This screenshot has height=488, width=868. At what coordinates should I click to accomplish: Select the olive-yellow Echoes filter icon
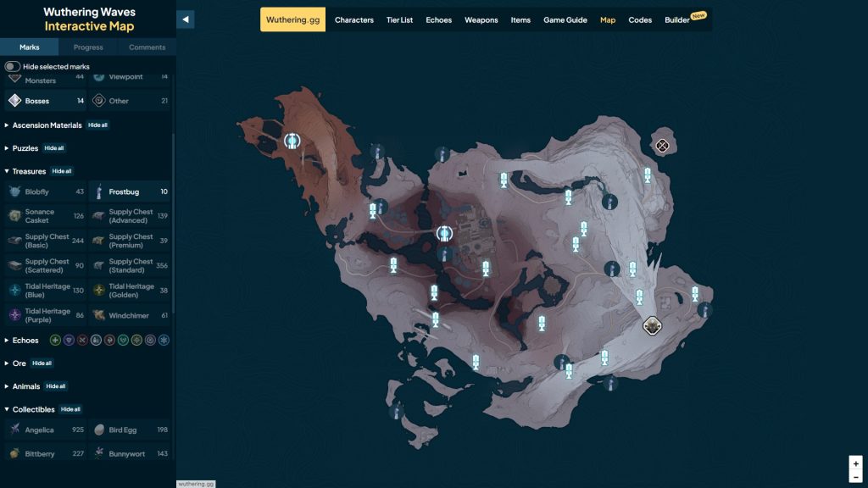pyautogui.click(x=136, y=341)
